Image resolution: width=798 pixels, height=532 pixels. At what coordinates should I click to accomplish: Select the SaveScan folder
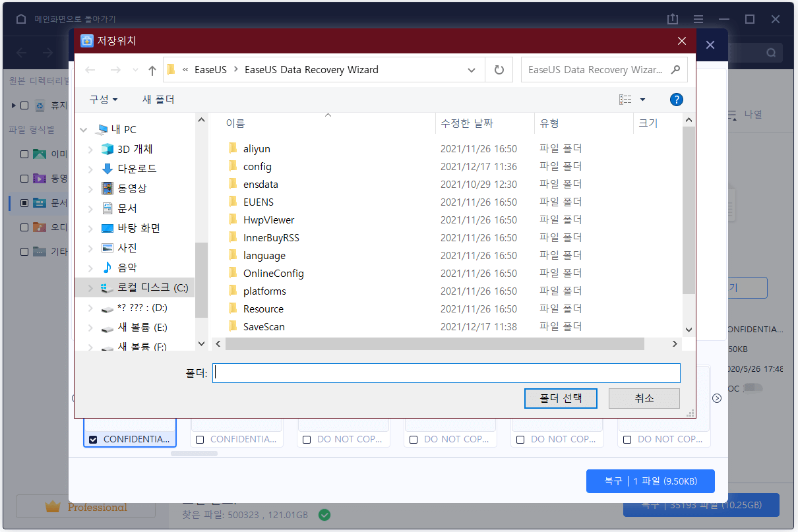tap(264, 327)
